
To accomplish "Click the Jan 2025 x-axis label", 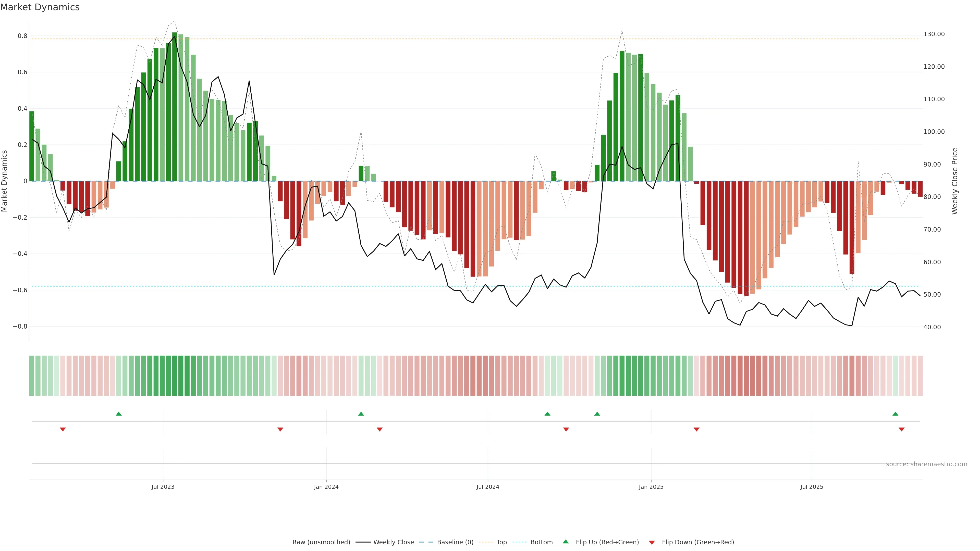I will coord(651,487).
